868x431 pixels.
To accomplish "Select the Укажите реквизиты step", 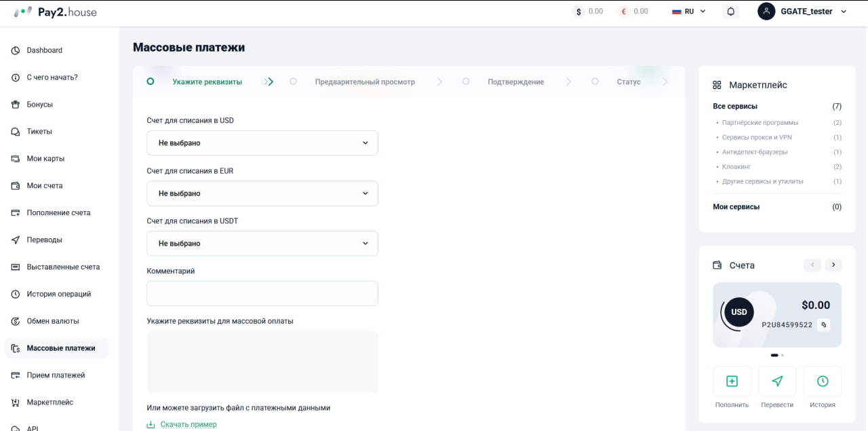I will pyautogui.click(x=207, y=82).
